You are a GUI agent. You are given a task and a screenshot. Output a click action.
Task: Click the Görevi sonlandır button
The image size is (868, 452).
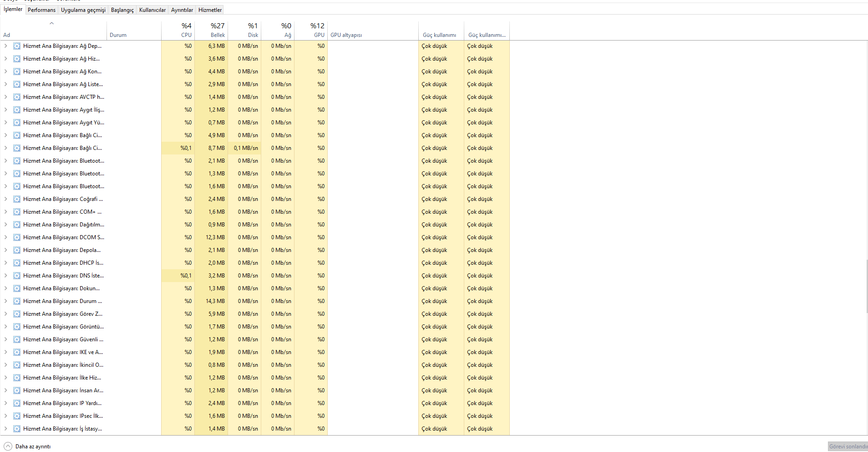[848, 447]
